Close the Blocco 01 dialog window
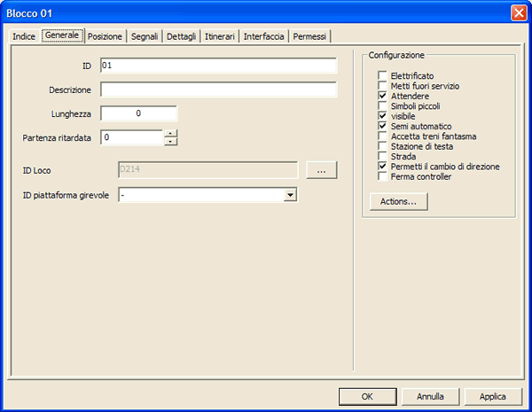532x412 pixels. click(518, 12)
